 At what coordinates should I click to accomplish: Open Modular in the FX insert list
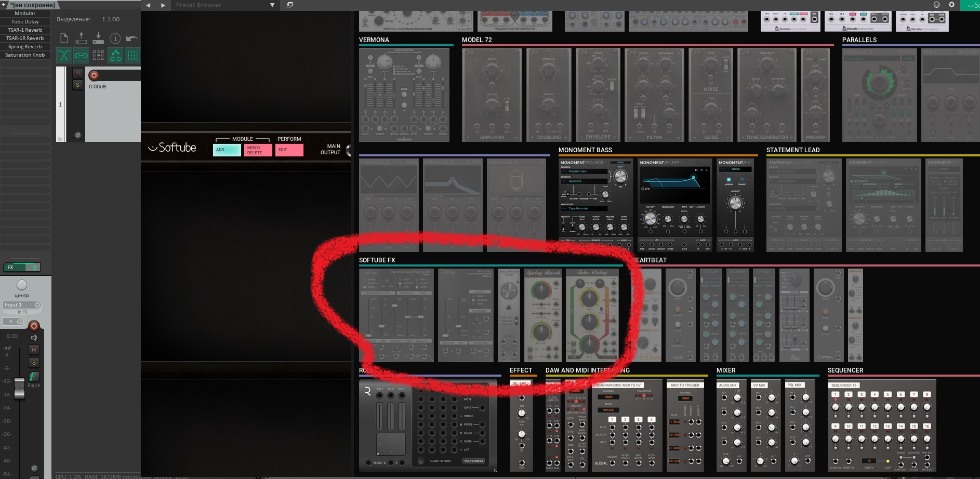(25, 13)
